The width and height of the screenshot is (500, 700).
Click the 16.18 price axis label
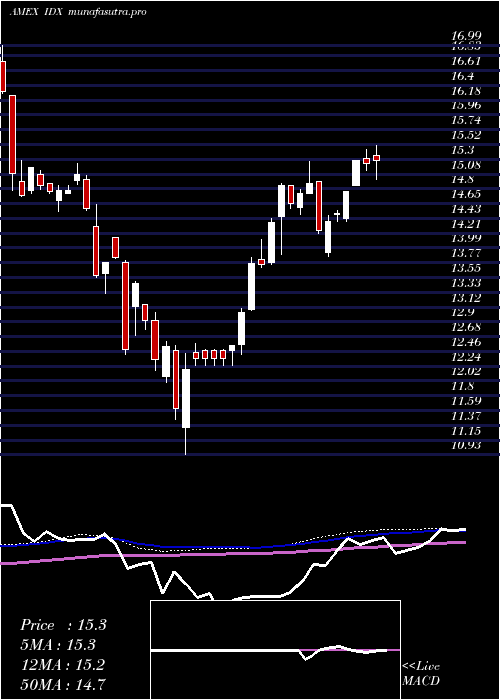pos(466,91)
